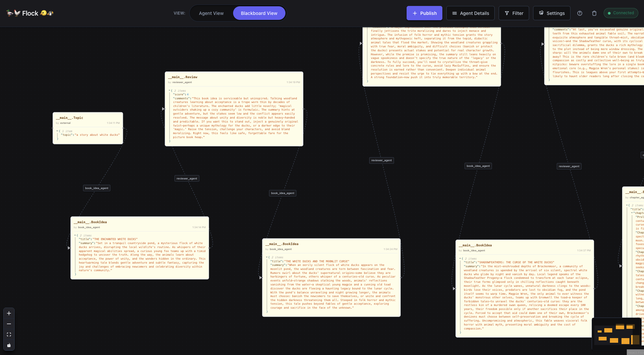Open the help question mark icon

(x=579, y=13)
